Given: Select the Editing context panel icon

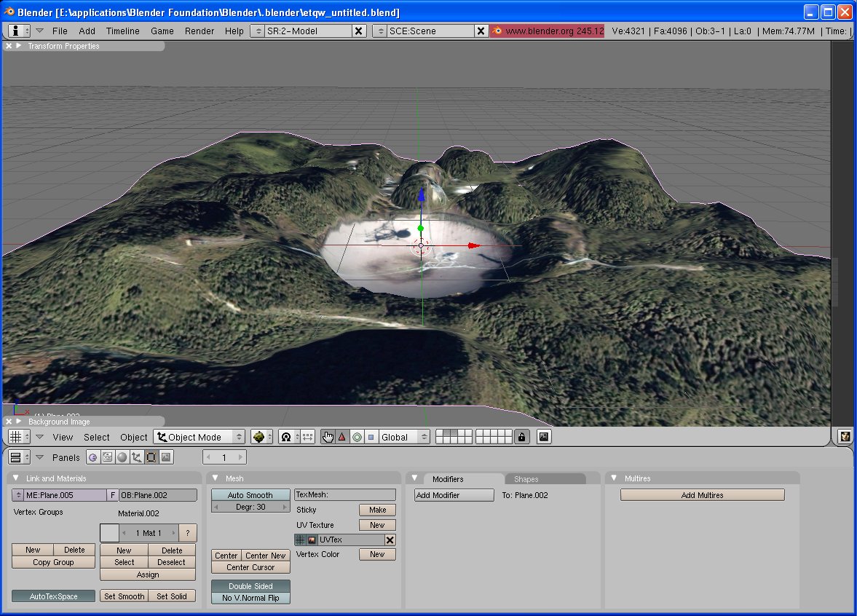Looking at the screenshot, I should point(151,457).
